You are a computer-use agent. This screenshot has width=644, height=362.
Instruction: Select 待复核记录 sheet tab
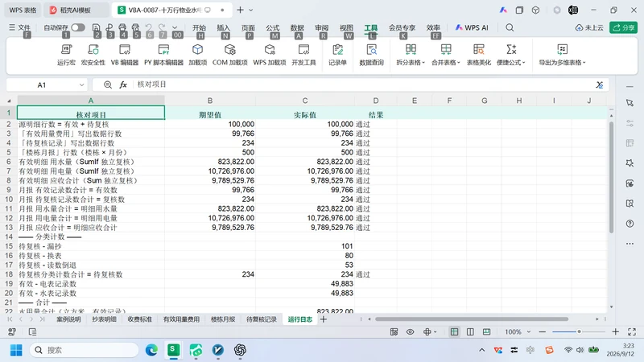[x=262, y=319]
